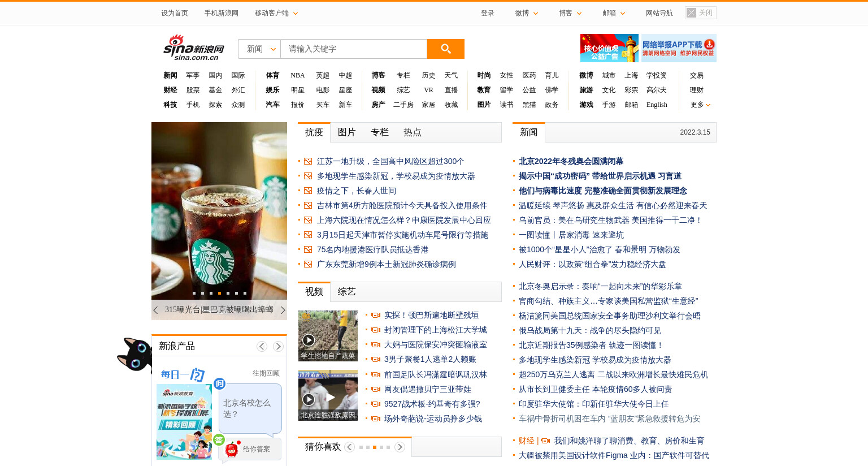Click the 体育 navigation category
The image size is (868, 466).
[272, 75]
